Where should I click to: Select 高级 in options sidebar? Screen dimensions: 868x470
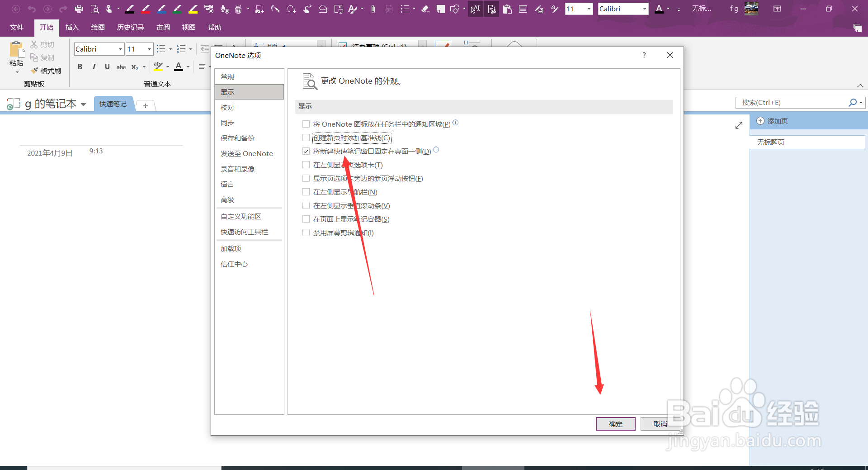(x=249, y=199)
